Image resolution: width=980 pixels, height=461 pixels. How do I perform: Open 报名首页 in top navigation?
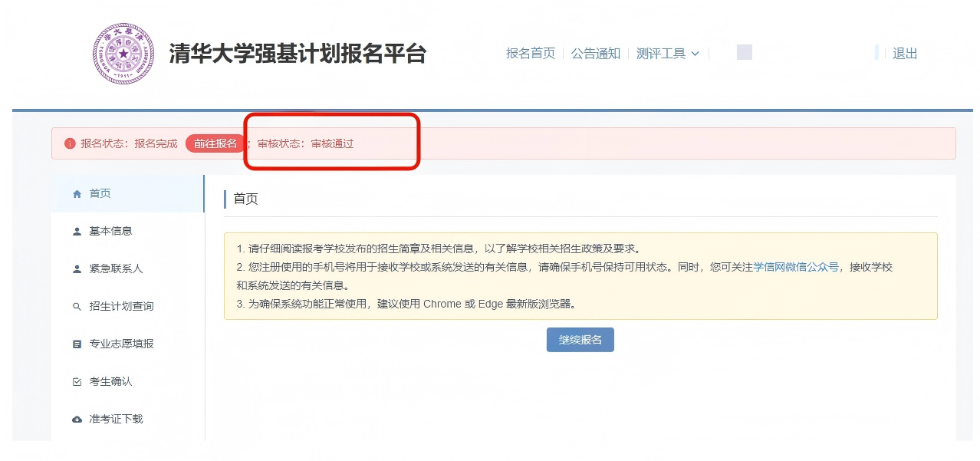click(x=531, y=54)
